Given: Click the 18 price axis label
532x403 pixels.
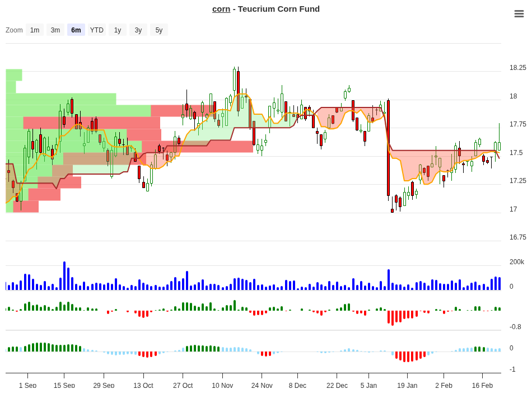Looking at the screenshot, I should click(x=514, y=96).
